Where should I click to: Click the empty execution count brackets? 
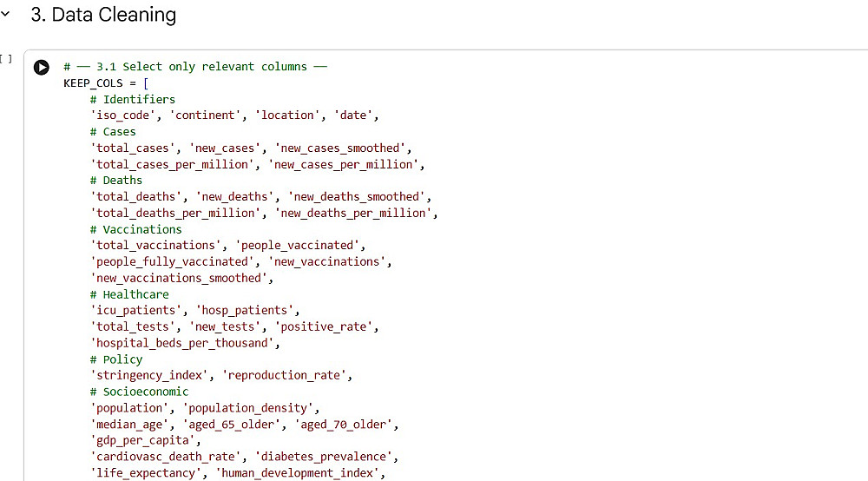[6, 58]
